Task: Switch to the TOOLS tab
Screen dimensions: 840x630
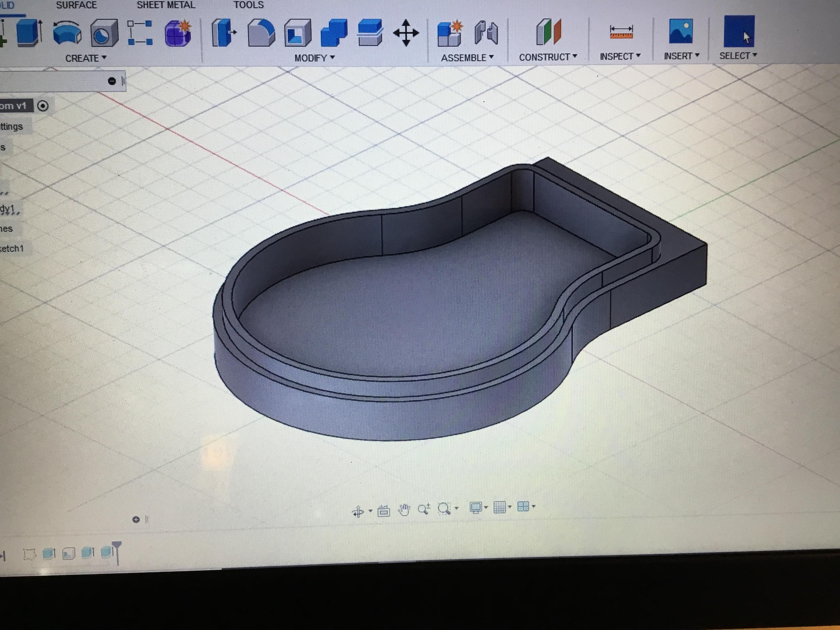Action: [248, 5]
